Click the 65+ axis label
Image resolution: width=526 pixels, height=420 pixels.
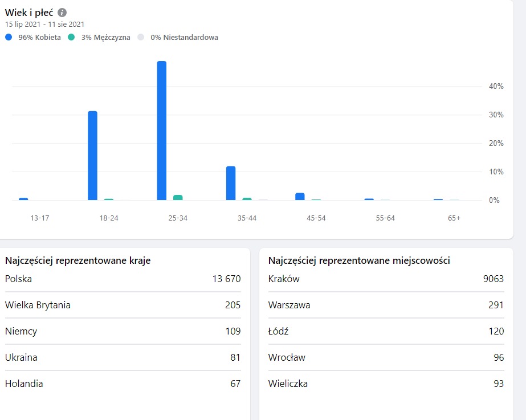[x=454, y=218]
